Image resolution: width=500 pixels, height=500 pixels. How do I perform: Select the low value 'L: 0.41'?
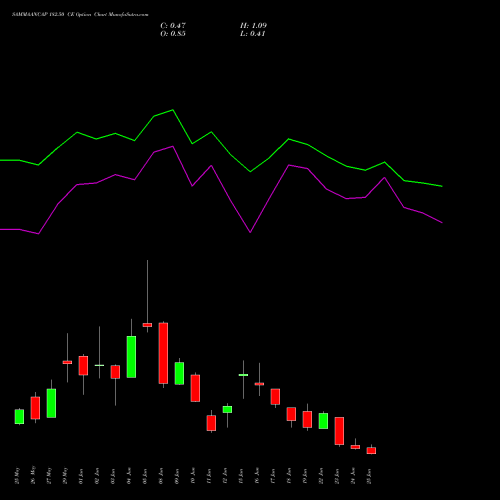tap(253, 34)
